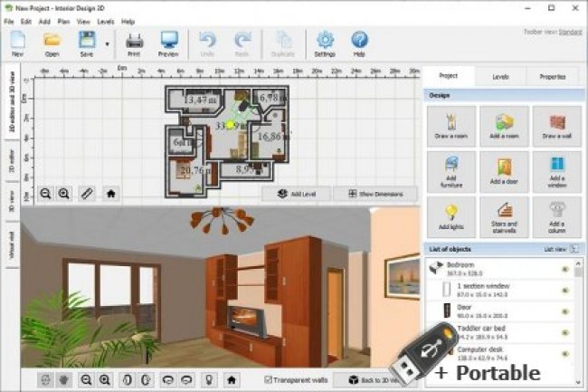
Task: Print the plan via the Print icon
Action: pos(134,43)
